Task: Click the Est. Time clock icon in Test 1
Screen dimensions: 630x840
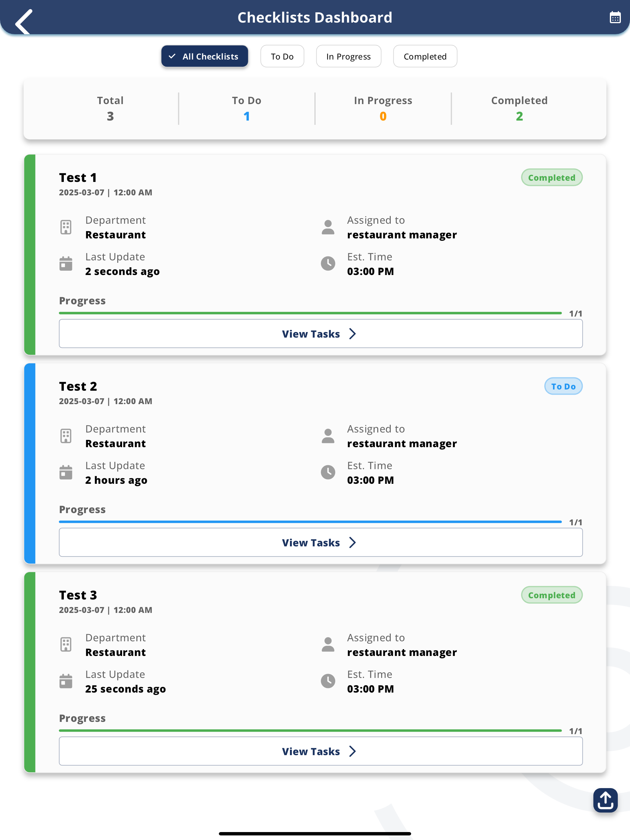Action: click(328, 263)
